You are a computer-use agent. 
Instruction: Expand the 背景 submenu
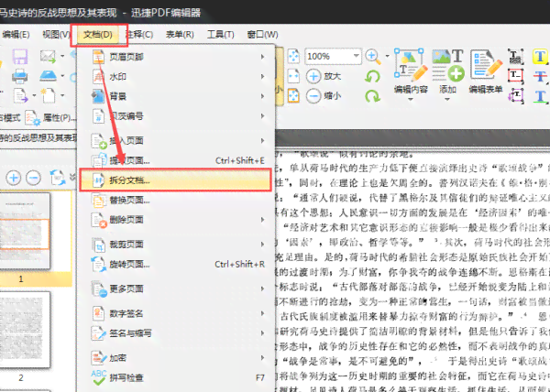pyautogui.click(x=175, y=96)
